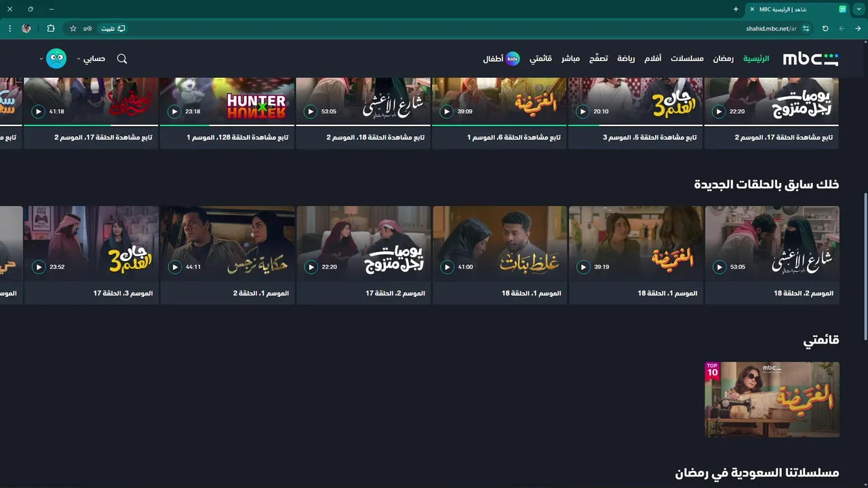The height and width of the screenshot is (488, 868).
Task: Click the blue cartoon profile avatar
Action: (56, 59)
